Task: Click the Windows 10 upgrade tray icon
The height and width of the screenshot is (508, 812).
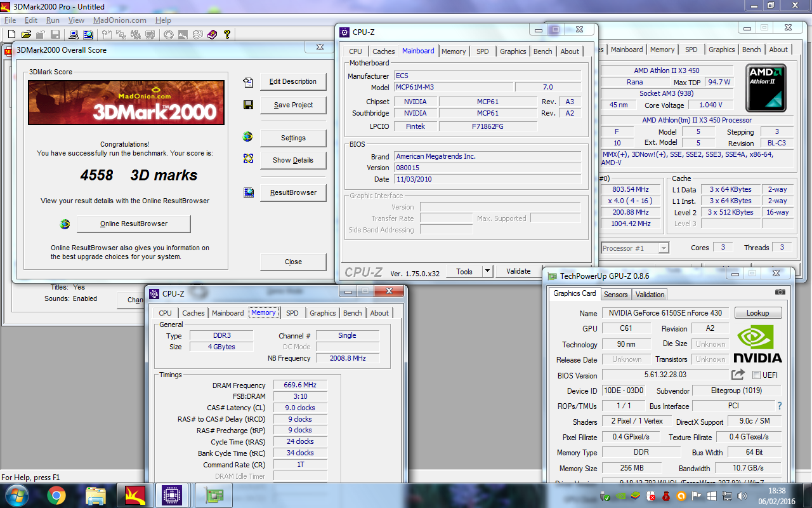Action: point(712,496)
